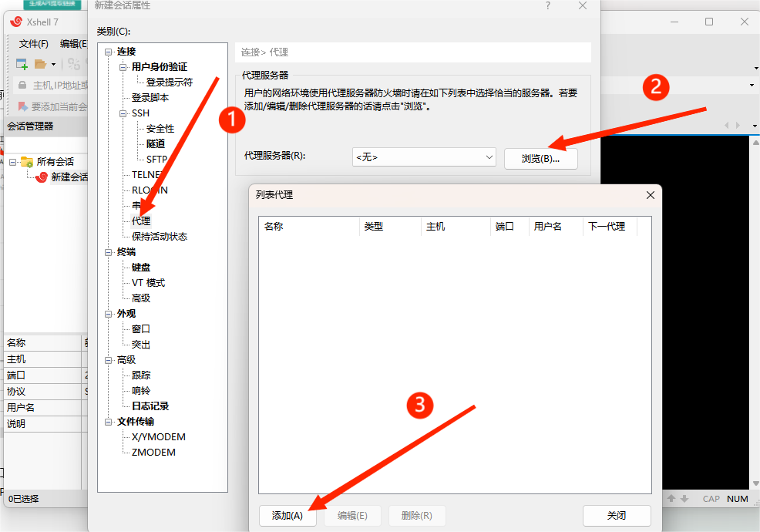The image size is (760, 532).
Task: Click the 浏览(B) button
Action: pos(540,157)
